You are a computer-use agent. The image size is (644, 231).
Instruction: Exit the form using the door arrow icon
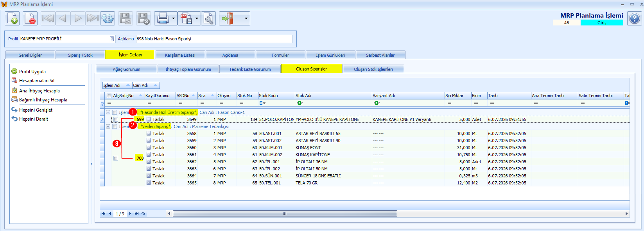228,18
